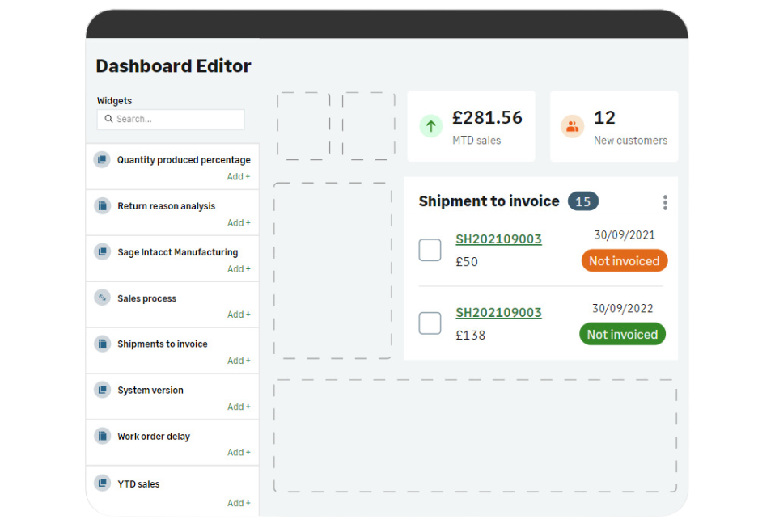Click the orange New customers people icon
Viewport: 775px width, 532px height.
coord(573,126)
